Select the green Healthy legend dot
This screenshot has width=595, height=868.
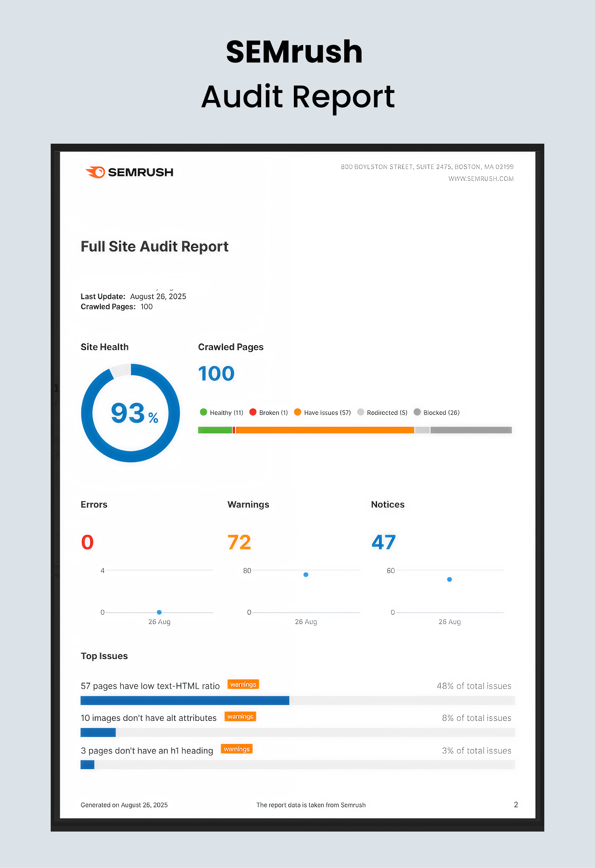coord(204,412)
